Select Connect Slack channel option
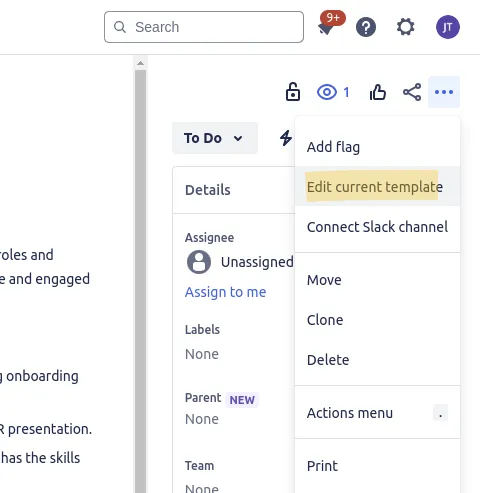This screenshot has width=480, height=493. [x=377, y=227]
